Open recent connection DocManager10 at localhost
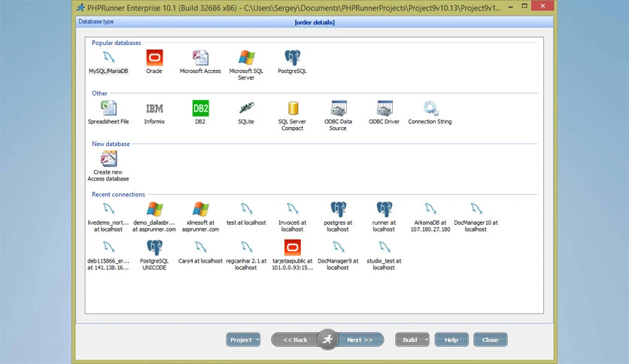The height and width of the screenshot is (364, 629). pyautogui.click(x=476, y=217)
